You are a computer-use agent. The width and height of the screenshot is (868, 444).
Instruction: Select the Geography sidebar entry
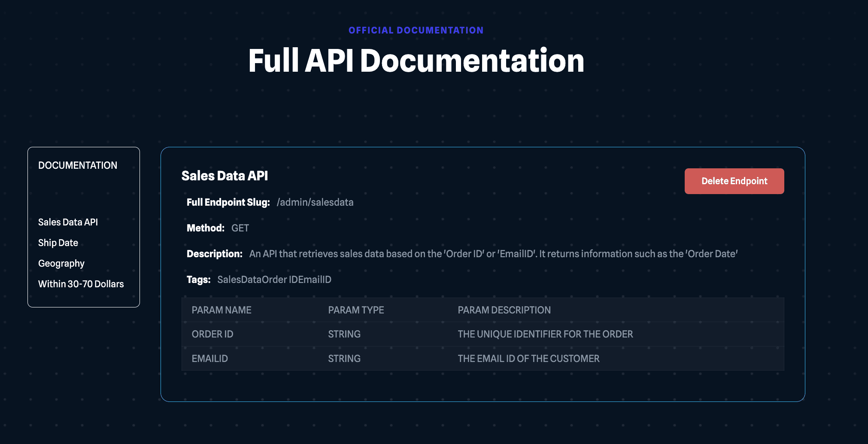[x=61, y=263]
